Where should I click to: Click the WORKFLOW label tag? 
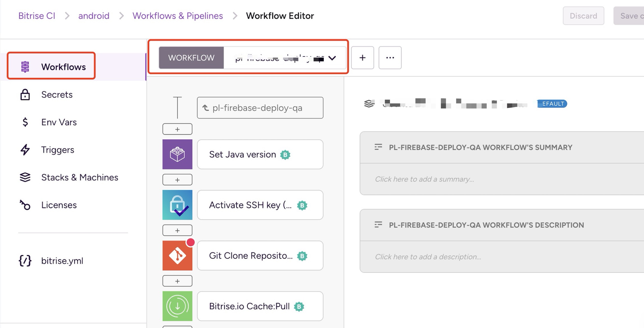191,58
